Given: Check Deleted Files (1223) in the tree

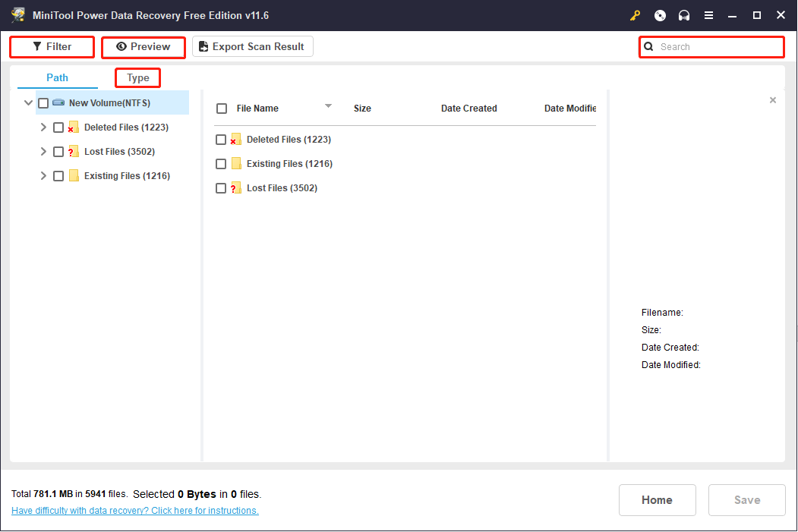Looking at the screenshot, I should (58, 127).
